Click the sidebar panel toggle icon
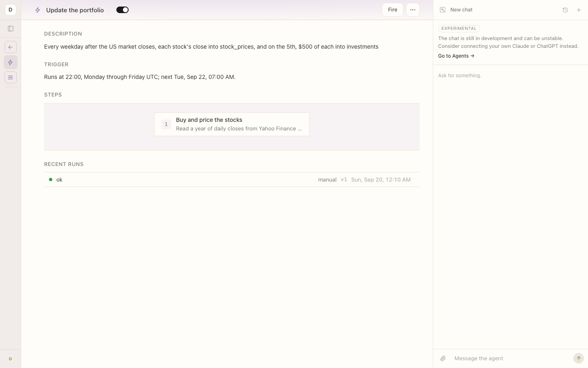 [x=11, y=29]
